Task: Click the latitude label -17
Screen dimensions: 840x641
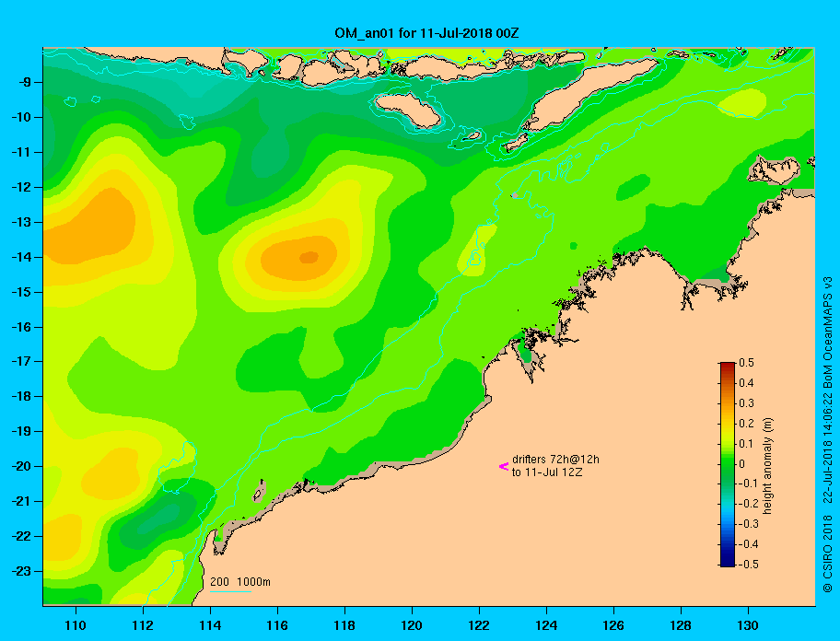Action: [x=20, y=361]
